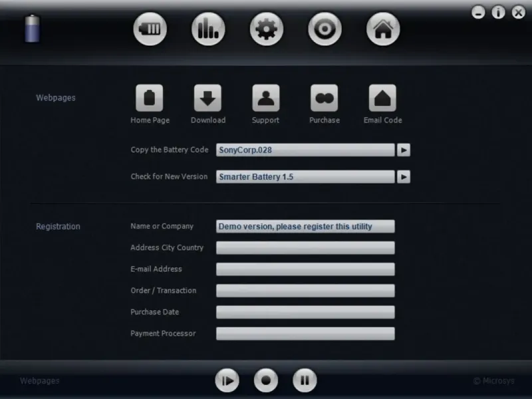Image resolution: width=532 pixels, height=399 pixels.
Task: Select the circular target icon in toolbar
Action: 325,29
